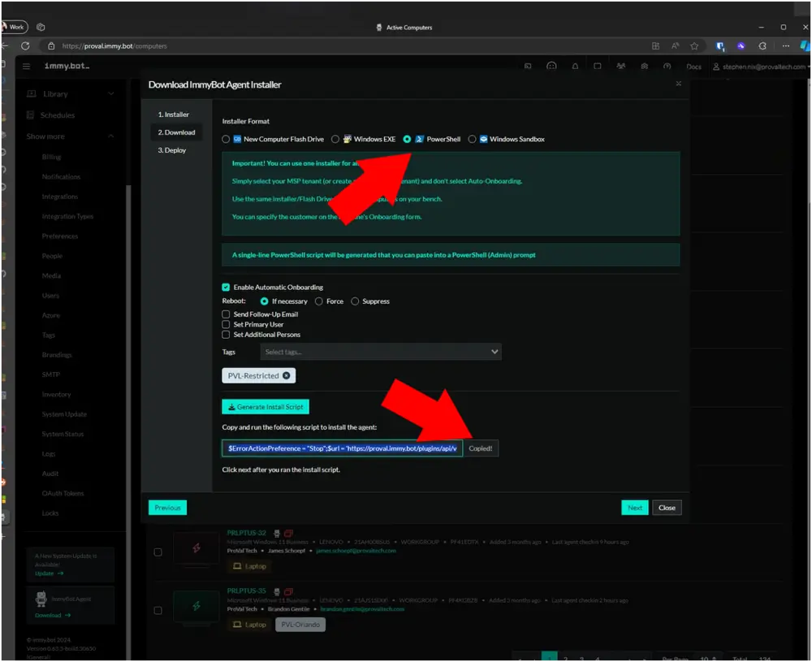Open System Status in the sidebar
The width and height of the screenshot is (812, 662).
[63, 434]
